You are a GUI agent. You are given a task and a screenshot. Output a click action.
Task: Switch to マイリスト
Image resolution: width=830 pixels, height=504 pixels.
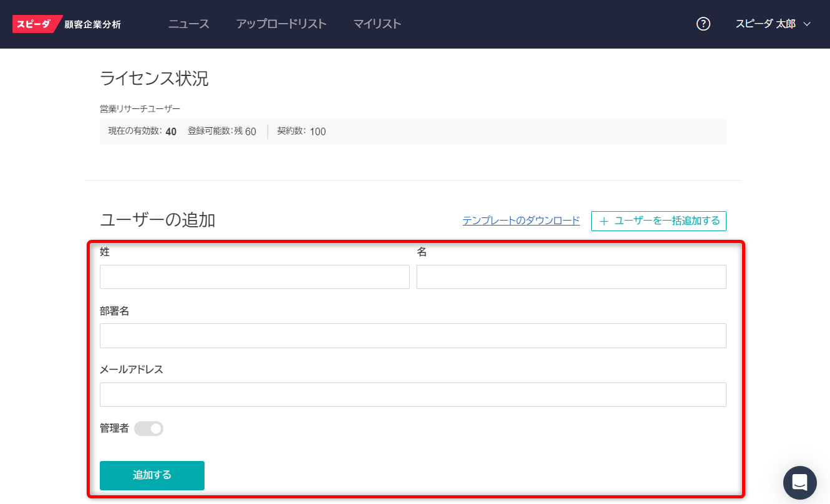click(377, 24)
